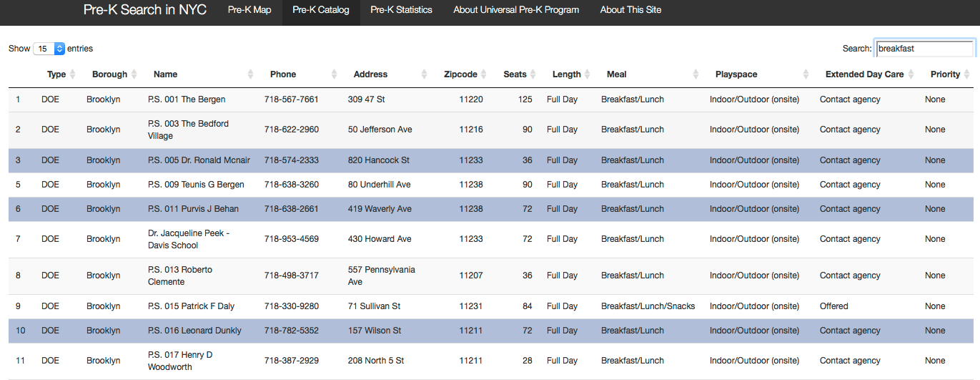The image size is (980, 380).
Task: Click zipcode 11216 cell
Action: [471, 130]
